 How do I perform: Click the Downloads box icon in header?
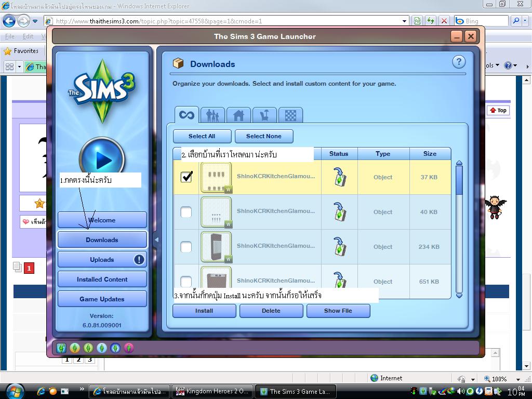[178, 63]
